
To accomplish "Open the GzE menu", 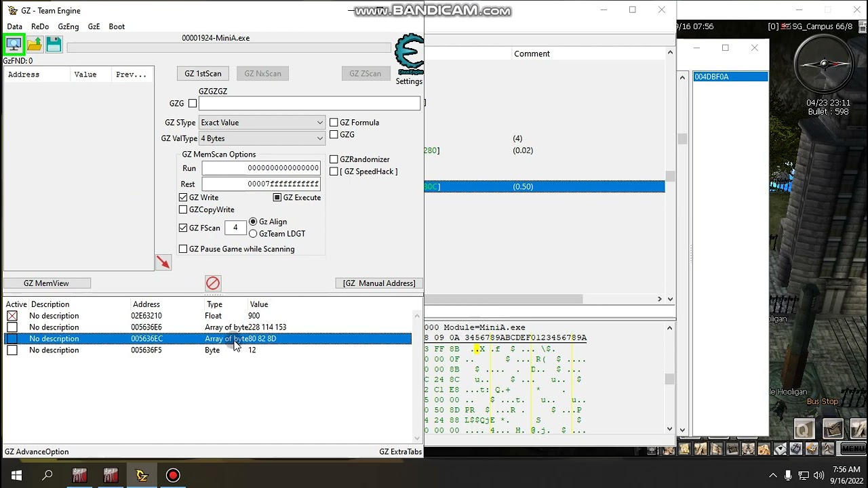I will (94, 26).
